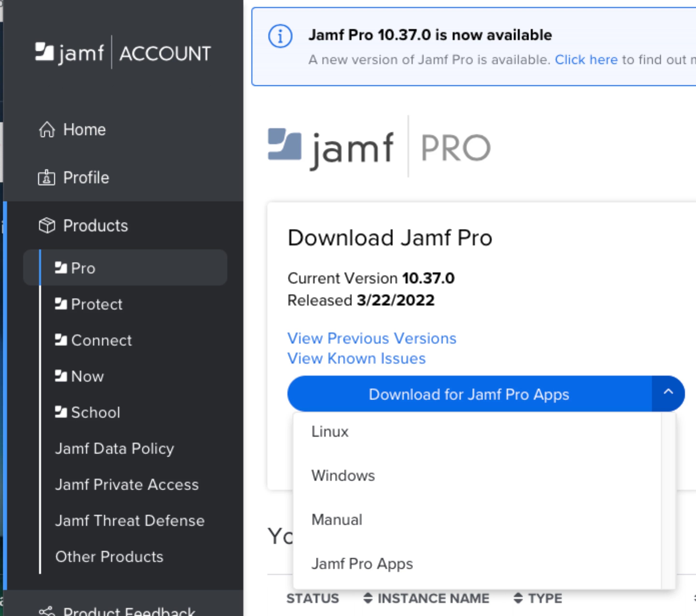This screenshot has height=616, width=696.
Task: Click the Products box icon
Action: pyautogui.click(x=47, y=226)
